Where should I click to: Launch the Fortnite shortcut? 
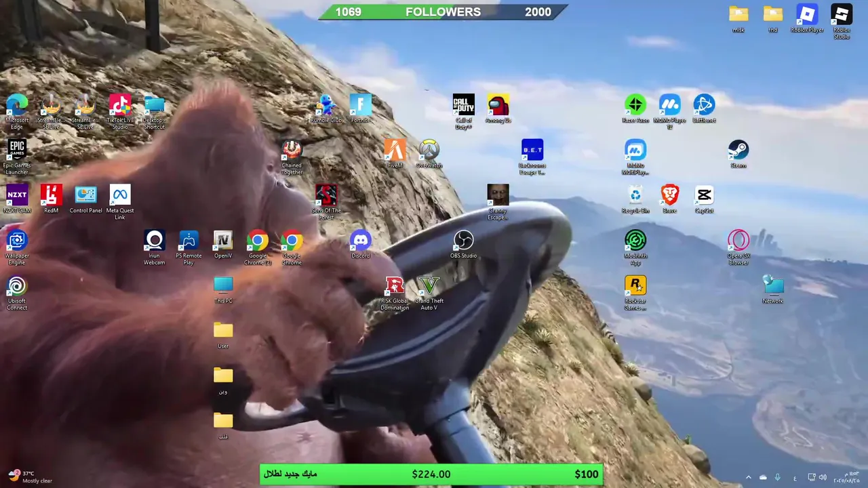tap(360, 108)
